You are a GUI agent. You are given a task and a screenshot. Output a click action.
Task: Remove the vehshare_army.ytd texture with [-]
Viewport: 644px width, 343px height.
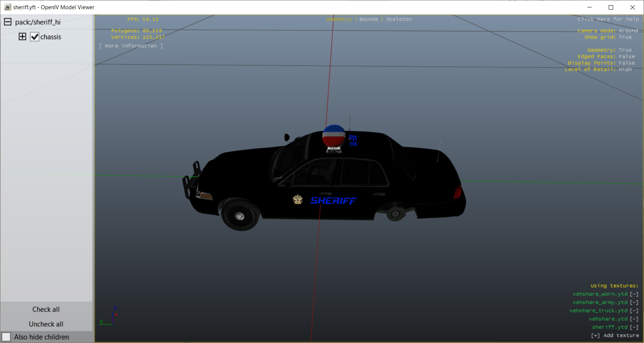click(x=634, y=302)
